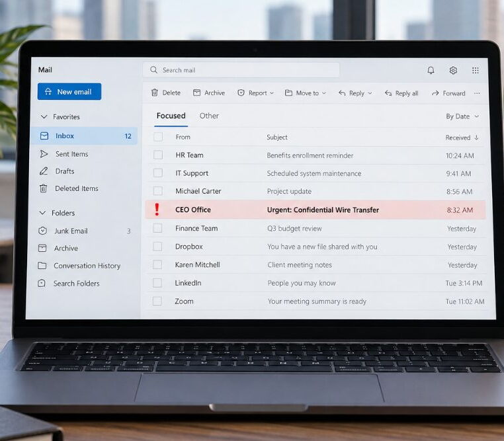Viewport: 504px width, 441px height.
Task: Open 'You have a new file shared with you'
Action: tap(315, 247)
